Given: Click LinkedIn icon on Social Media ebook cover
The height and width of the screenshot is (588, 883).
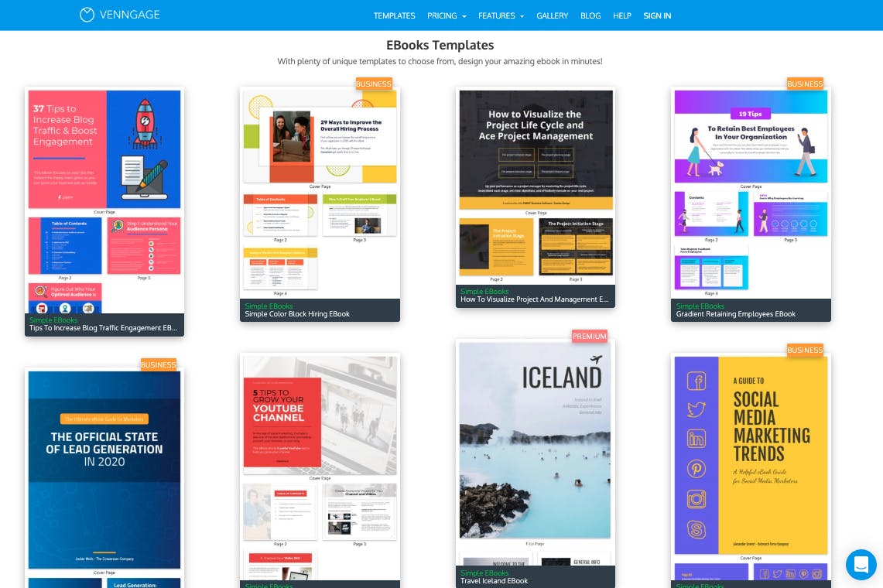Looking at the screenshot, I should click(696, 439).
